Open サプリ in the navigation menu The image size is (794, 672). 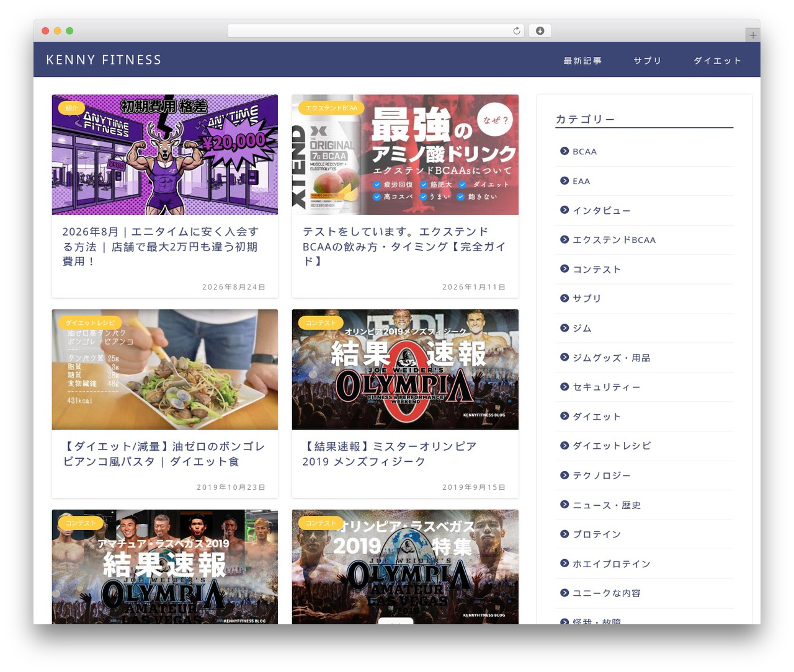(x=648, y=61)
